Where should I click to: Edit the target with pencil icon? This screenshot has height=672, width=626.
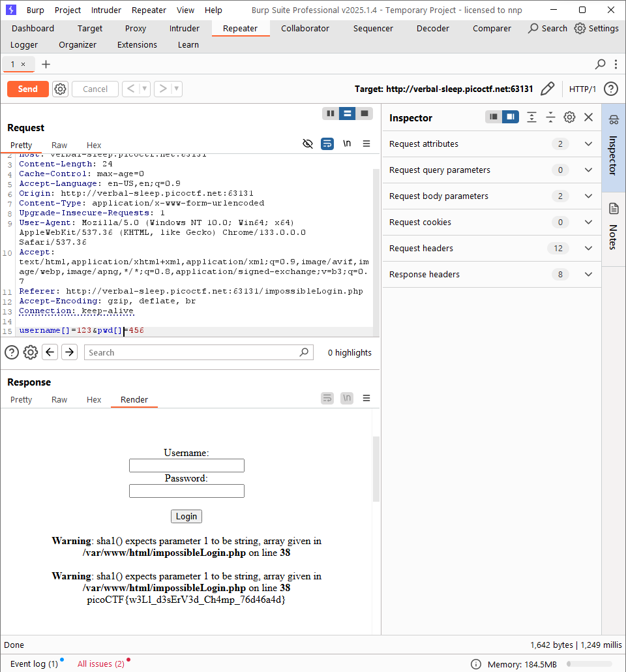point(547,89)
